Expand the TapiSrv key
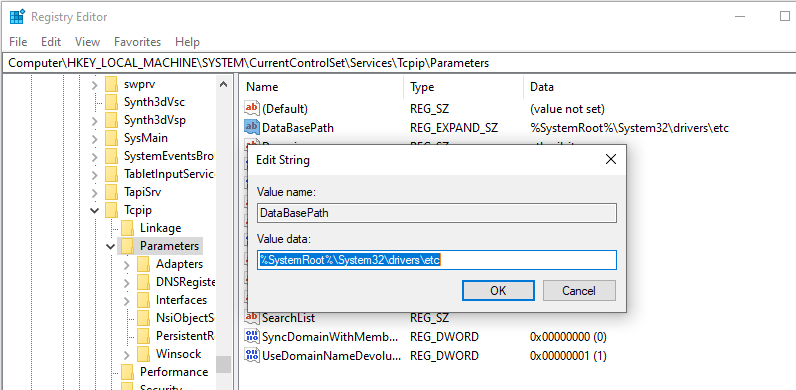 click(x=95, y=192)
